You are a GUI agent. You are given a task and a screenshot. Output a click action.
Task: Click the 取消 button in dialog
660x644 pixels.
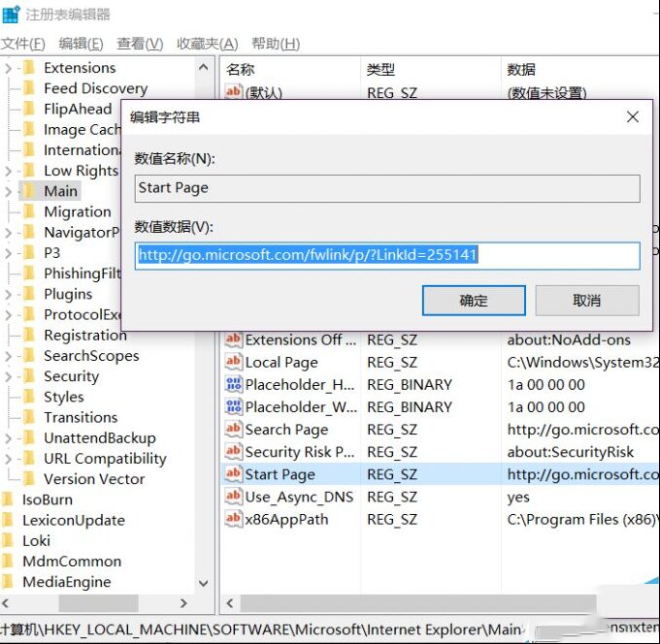click(x=587, y=301)
